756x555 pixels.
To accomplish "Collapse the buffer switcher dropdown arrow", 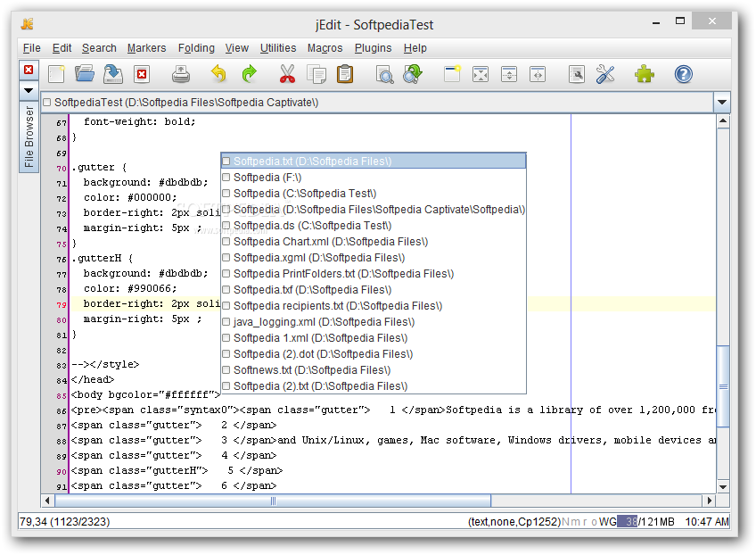I will coord(722,102).
